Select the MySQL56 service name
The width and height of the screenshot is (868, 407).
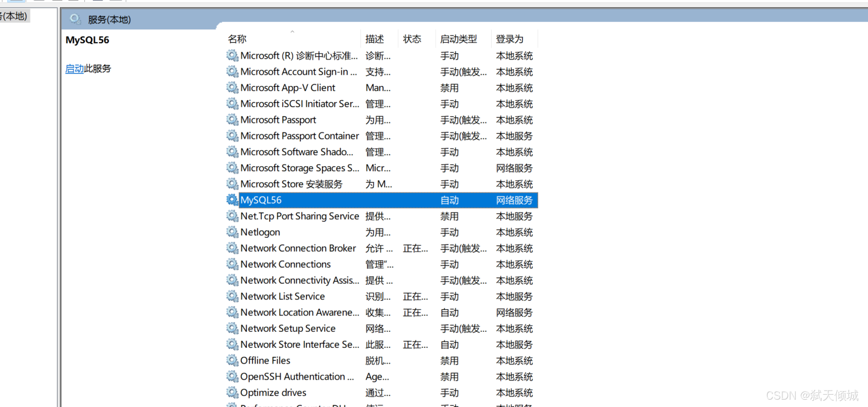pos(261,200)
